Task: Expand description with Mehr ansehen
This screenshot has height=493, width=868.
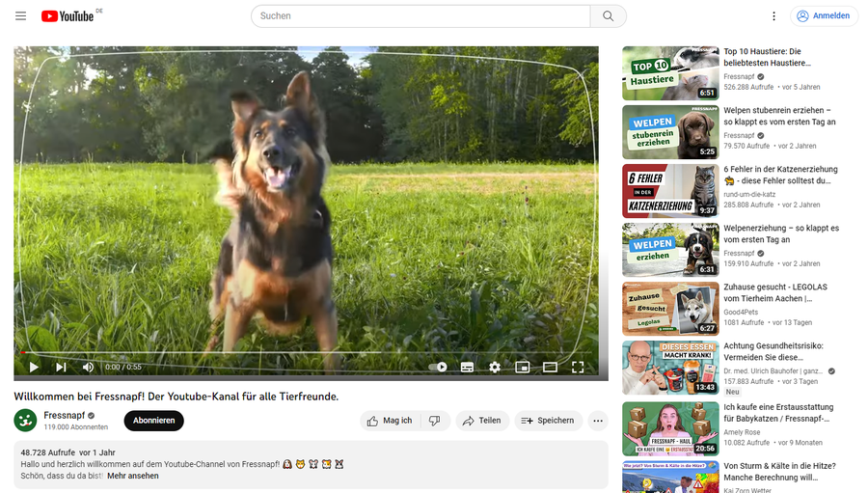Action: point(133,476)
